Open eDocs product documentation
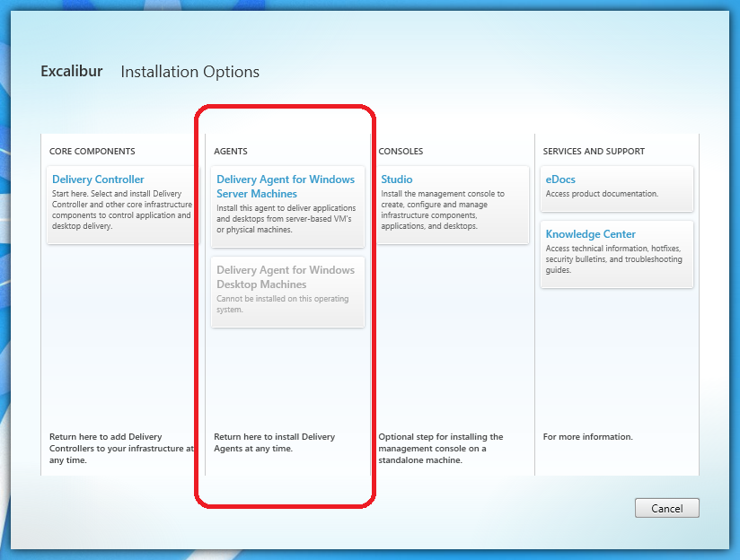740x560 pixels. [560, 179]
